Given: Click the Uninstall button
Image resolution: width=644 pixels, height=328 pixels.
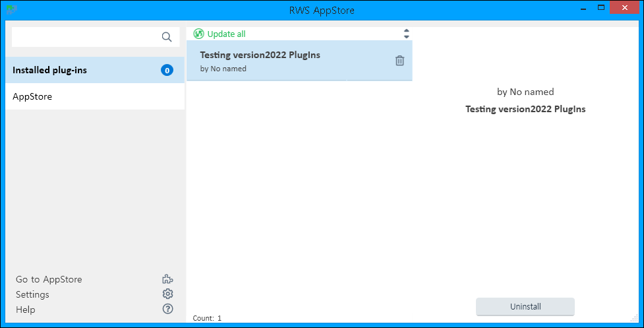Looking at the screenshot, I should [525, 307].
